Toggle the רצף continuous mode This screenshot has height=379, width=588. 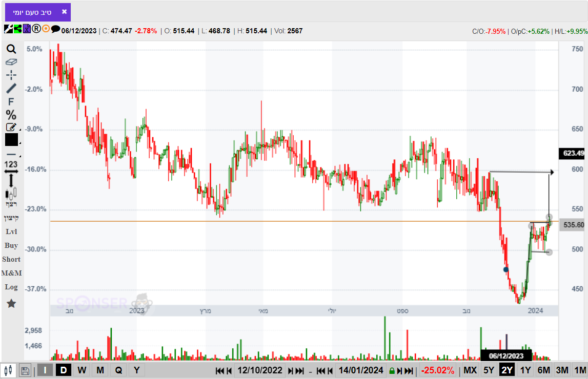[11, 204]
